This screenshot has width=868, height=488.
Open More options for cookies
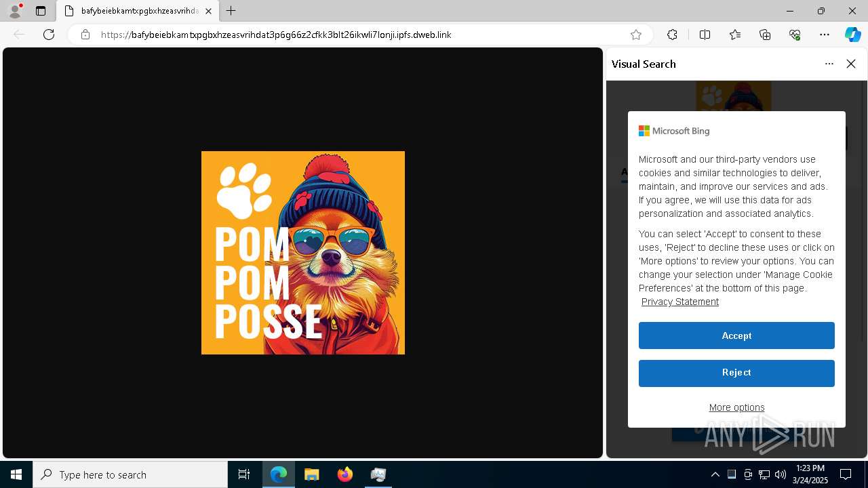pos(736,407)
